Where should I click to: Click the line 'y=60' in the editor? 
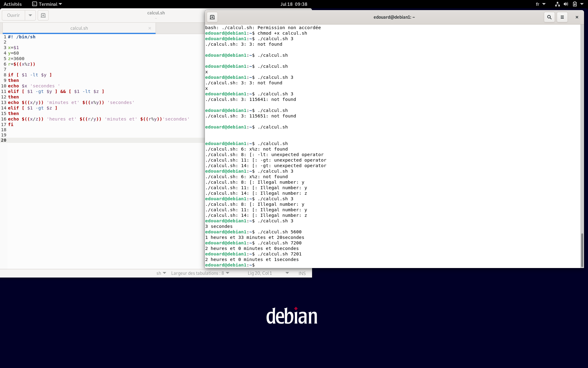tap(13, 53)
